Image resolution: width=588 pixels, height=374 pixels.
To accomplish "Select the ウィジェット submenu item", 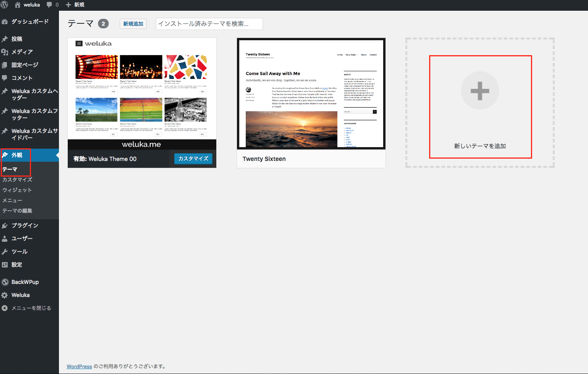I will pyautogui.click(x=17, y=190).
